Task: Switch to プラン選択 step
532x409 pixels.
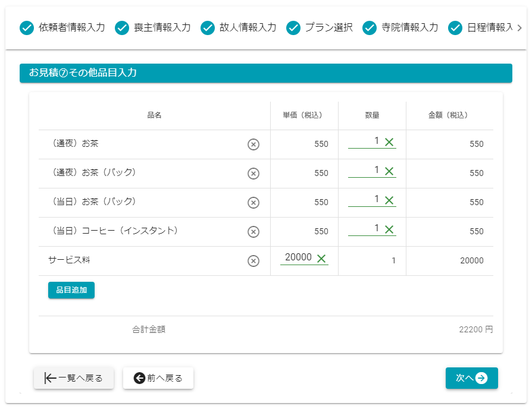Action: [320, 28]
